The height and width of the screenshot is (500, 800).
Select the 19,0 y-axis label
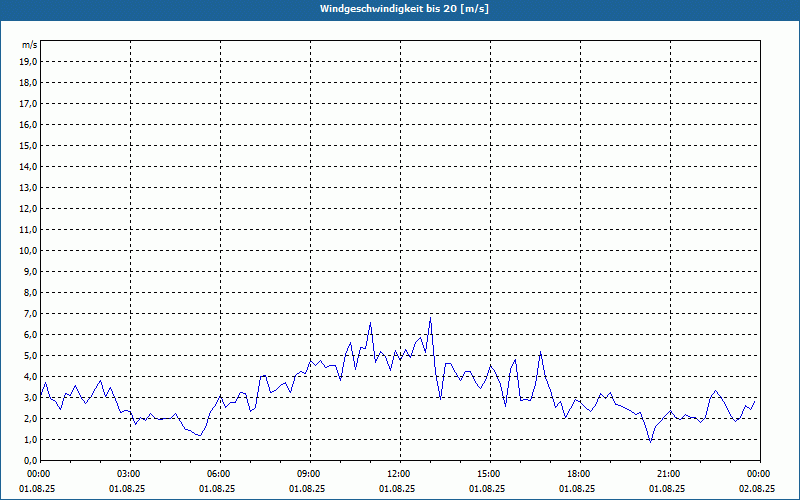(28, 62)
